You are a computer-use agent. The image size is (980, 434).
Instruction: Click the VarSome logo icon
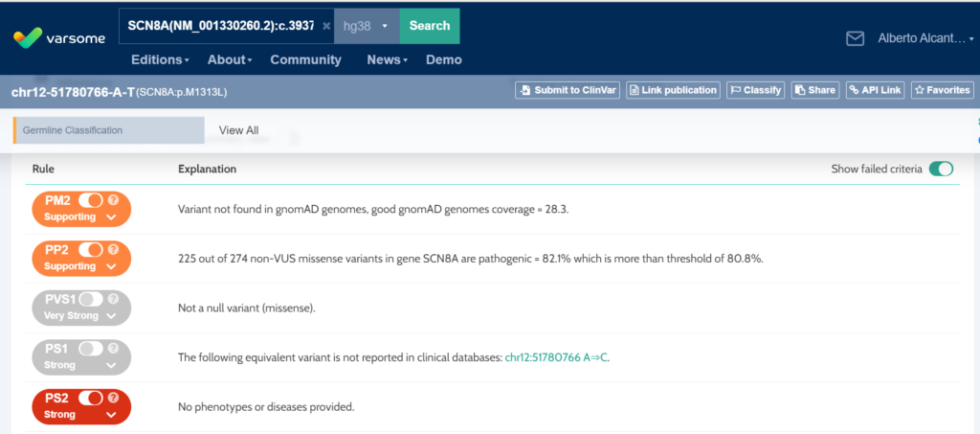click(x=28, y=38)
